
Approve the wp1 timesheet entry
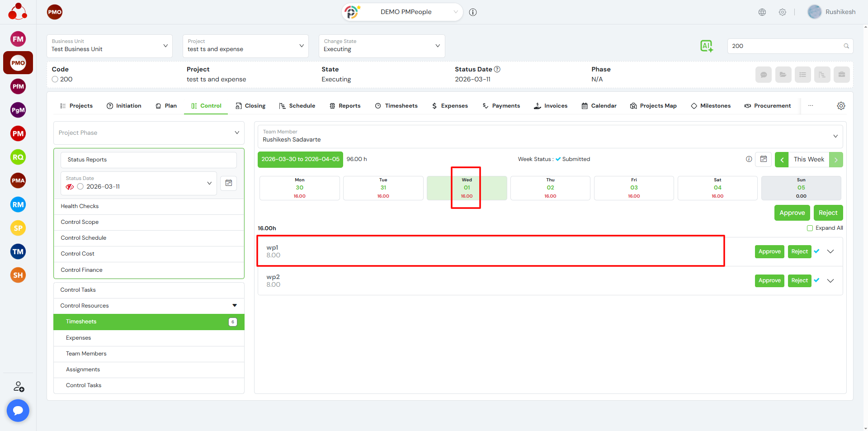point(769,251)
